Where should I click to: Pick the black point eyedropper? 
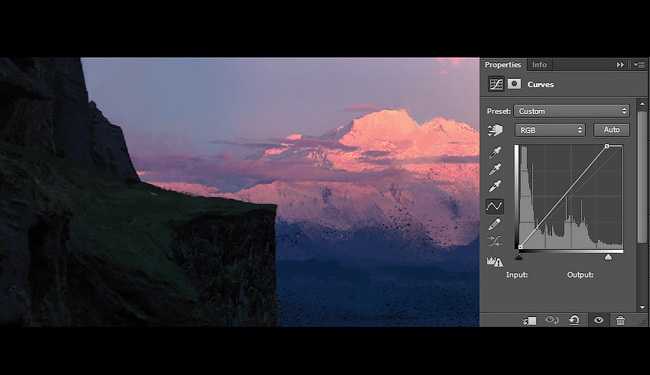495,152
